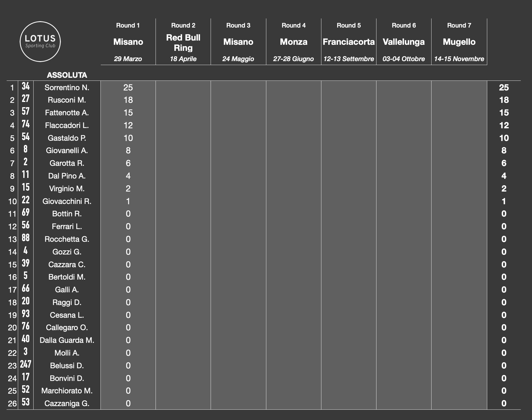Click the Round 4 Monza column header
Viewport: 532px width, 420px height.
[294, 41]
